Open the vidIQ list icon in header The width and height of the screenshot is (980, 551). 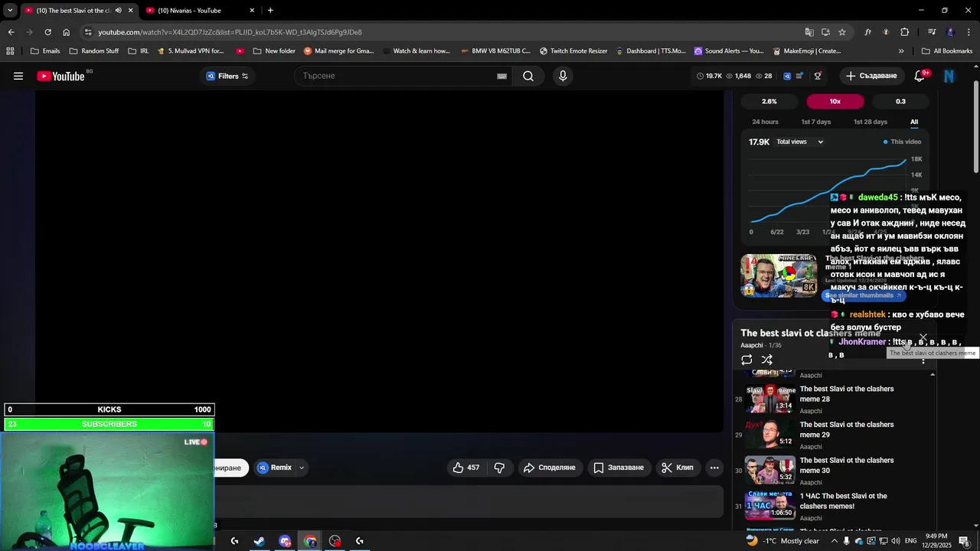(x=800, y=76)
